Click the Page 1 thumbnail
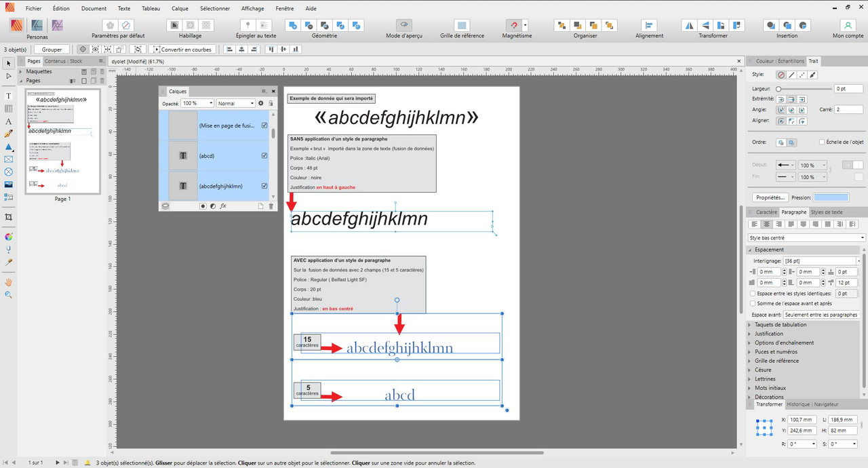Viewport: 868px width, 468px height. [x=62, y=141]
